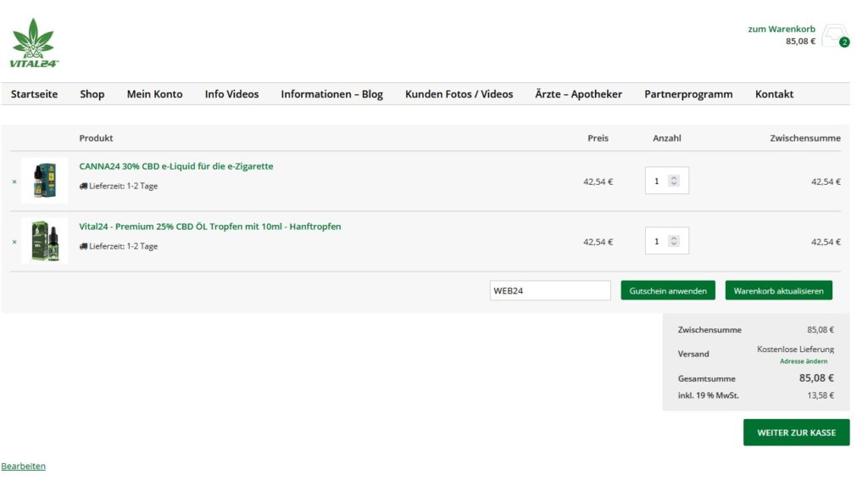Click the Bearbeiten link at page bottom
Viewport: 868px width, 498px height.
pyautogui.click(x=24, y=467)
